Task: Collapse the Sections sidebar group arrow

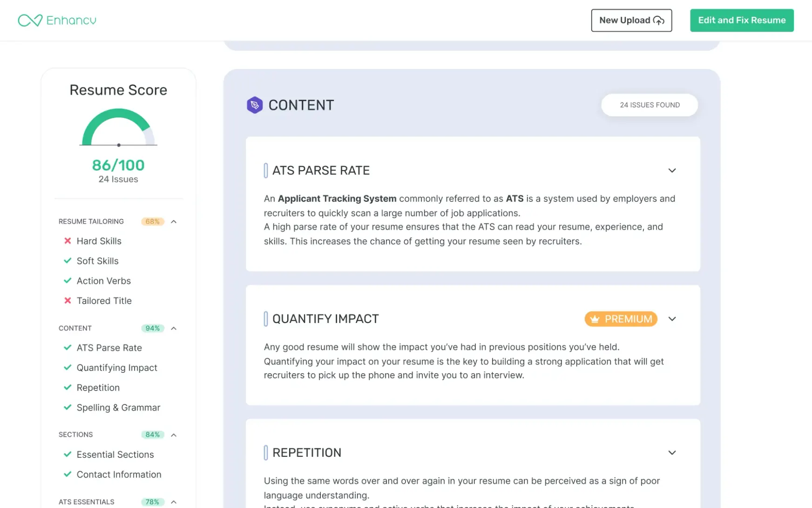Action: coord(174,435)
